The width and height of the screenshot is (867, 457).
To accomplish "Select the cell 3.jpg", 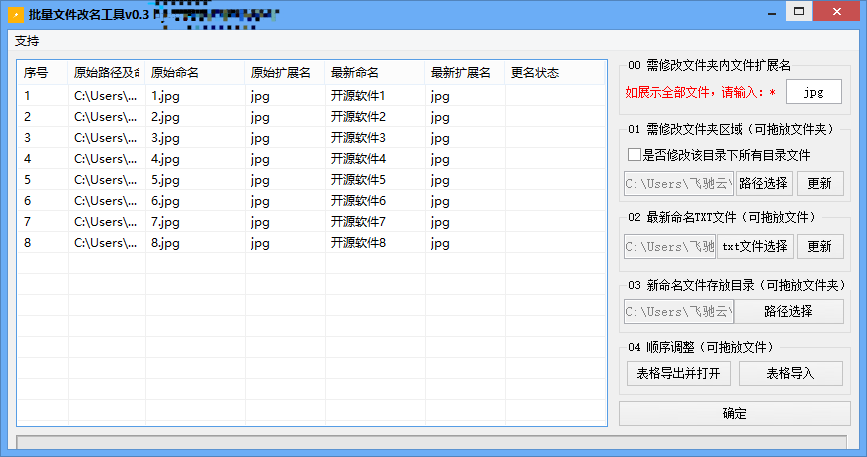I will (x=195, y=138).
